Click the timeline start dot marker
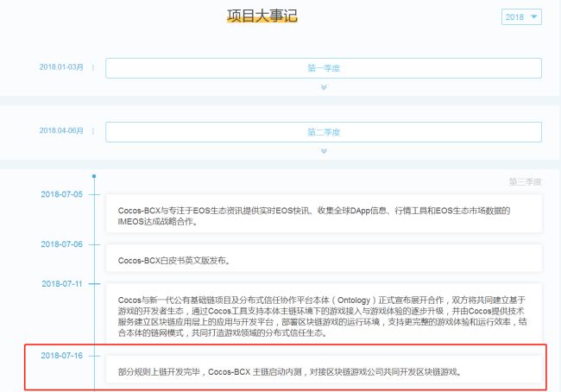The height and width of the screenshot is (392, 561). click(94, 176)
